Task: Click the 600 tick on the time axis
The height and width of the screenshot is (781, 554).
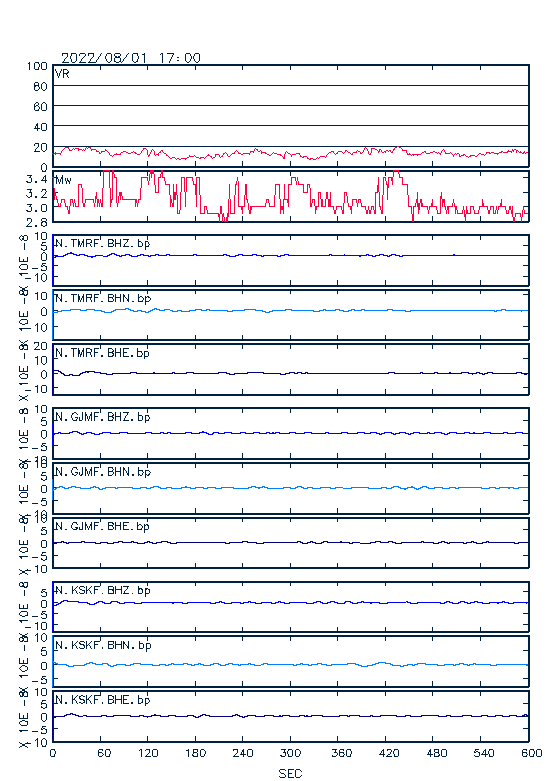Action: click(x=531, y=753)
